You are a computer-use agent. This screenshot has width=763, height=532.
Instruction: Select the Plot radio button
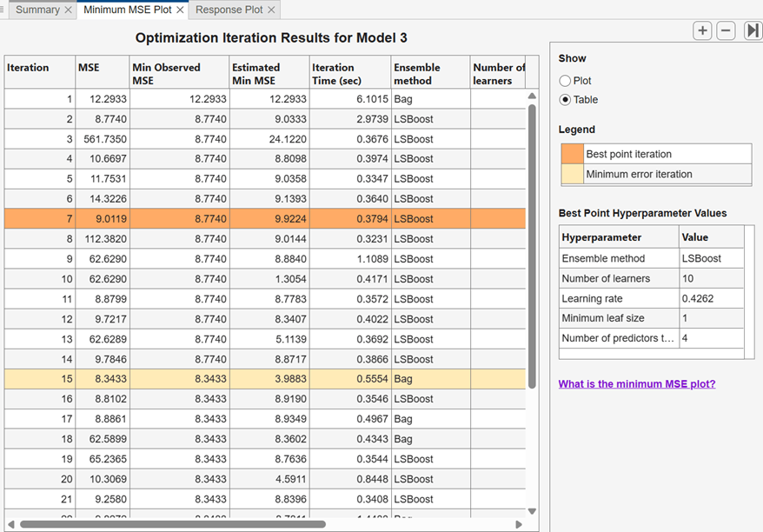pyautogui.click(x=565, y=81)
